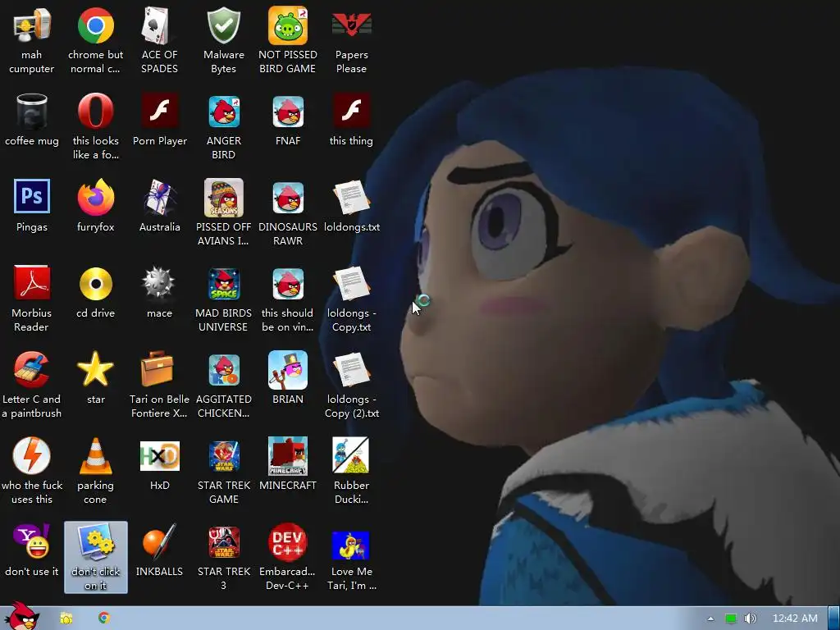840x630 pixels.
Task: Select the yellow 'cd drive' disc icon
Action: [x=95, y=284]
